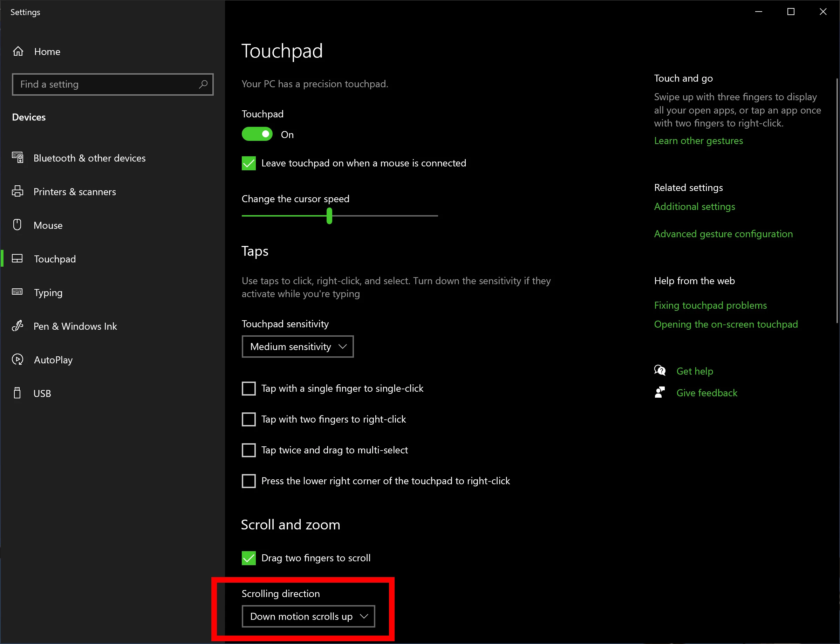
Task: Click the Pen & Windows Ink icon
Action: coord(18,326)
